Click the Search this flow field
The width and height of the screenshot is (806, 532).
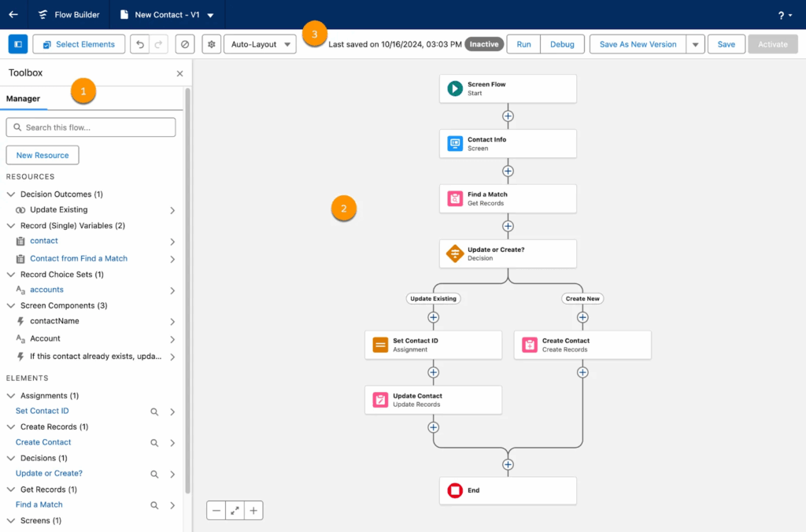[91, 127]
